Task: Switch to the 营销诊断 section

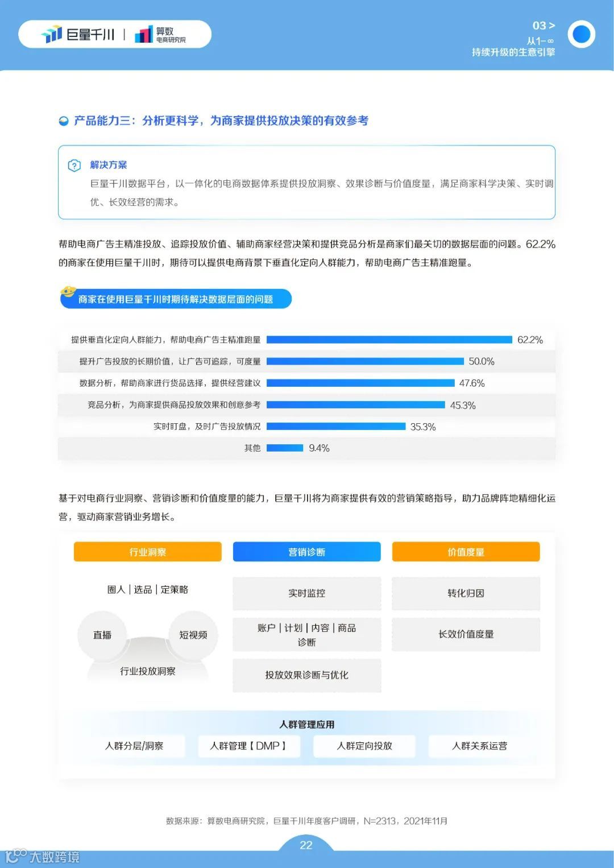Action: click(x=306, y=551)
